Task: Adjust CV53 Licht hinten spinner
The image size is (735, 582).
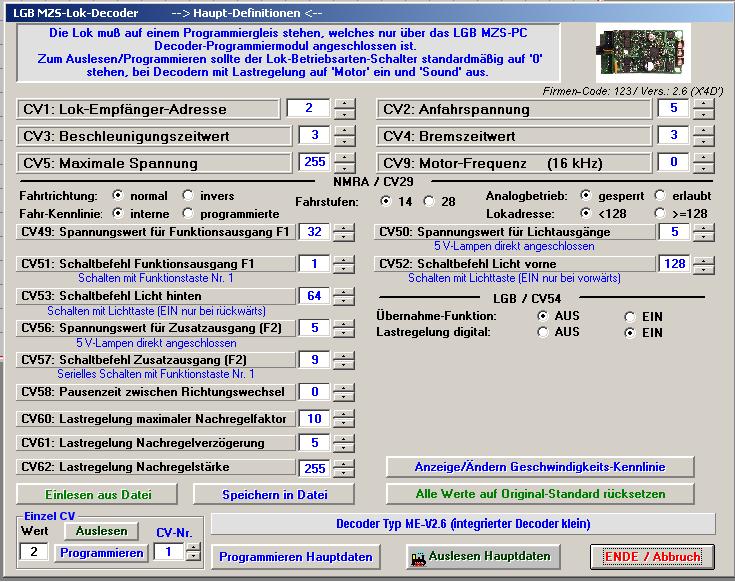Action: coord(344,297)
